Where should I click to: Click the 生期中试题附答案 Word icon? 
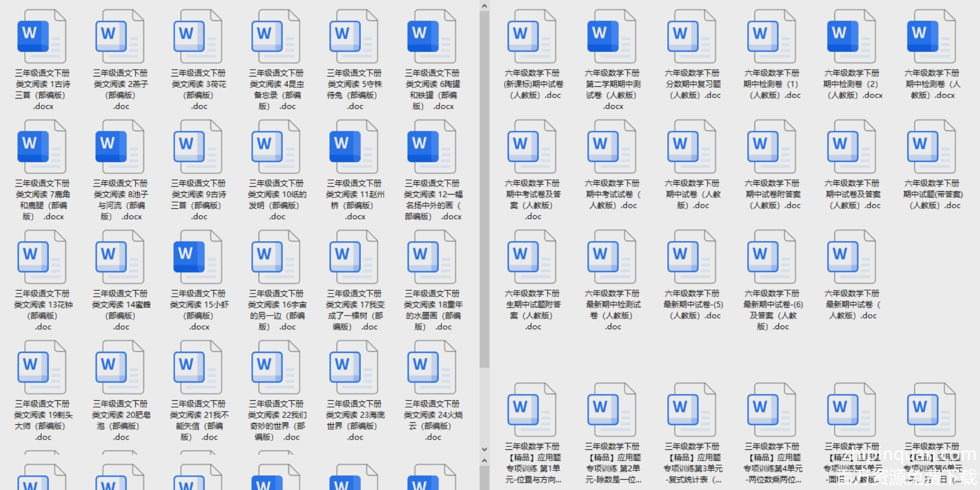[x=532, y=257]
